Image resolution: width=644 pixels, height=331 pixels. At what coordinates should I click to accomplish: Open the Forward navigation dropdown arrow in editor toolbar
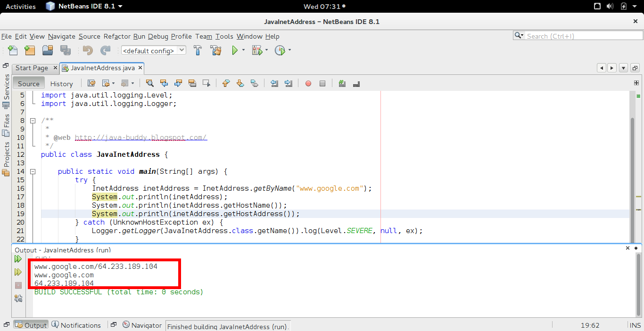tap(132, 83)
